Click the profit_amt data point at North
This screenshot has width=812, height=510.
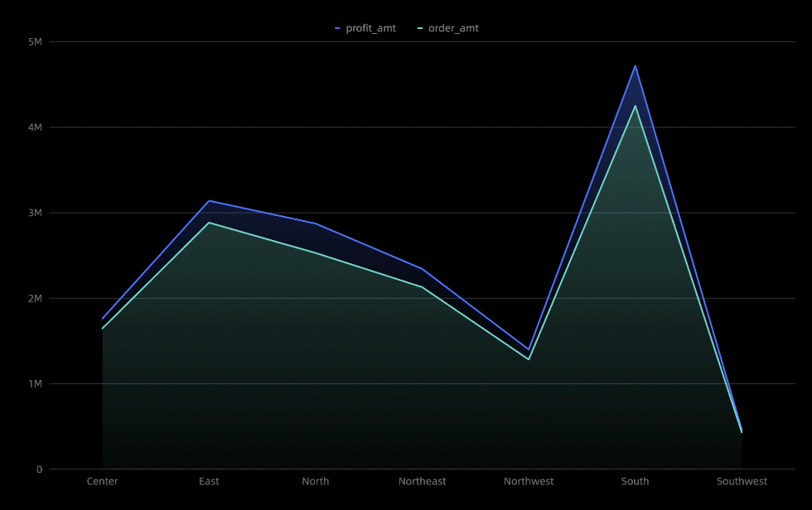coord(316,224)
